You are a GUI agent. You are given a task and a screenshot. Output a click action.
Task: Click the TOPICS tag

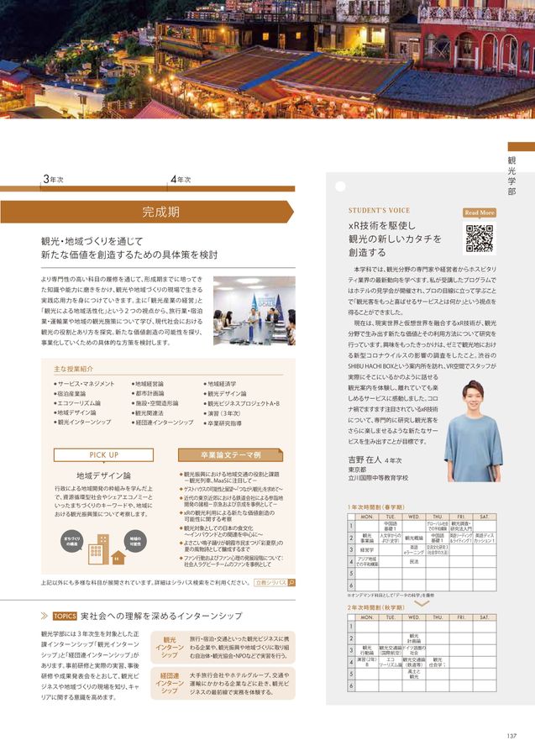(65, 617)
